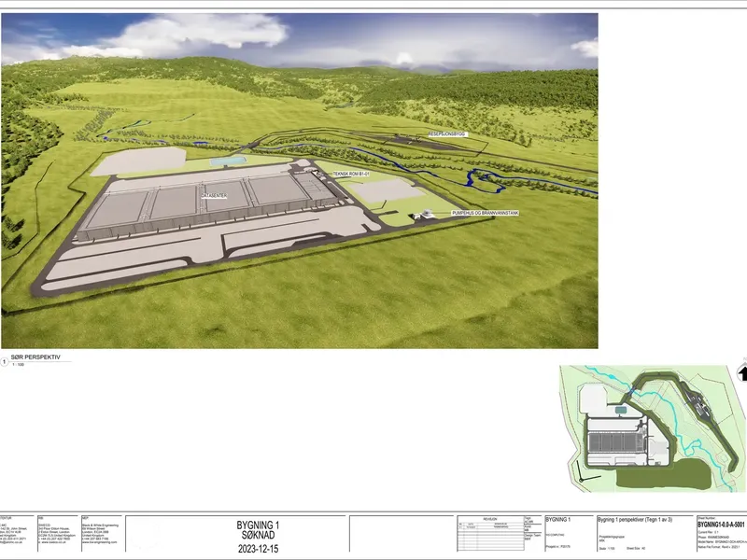Click the north arrow beside the site plan
Screen dimensions: 747x560
coord(742,371)
